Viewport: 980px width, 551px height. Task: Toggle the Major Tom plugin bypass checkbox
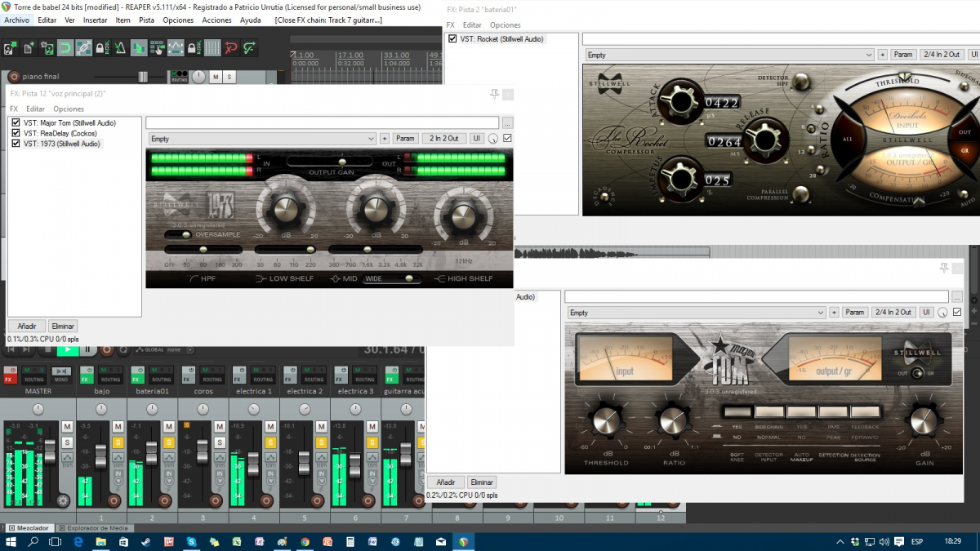(957, 312)
